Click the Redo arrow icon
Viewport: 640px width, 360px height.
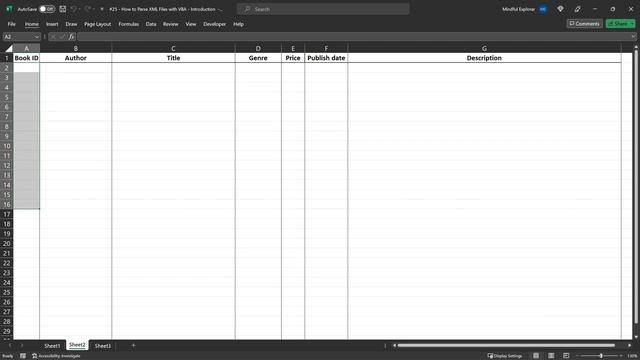[87, 9]
